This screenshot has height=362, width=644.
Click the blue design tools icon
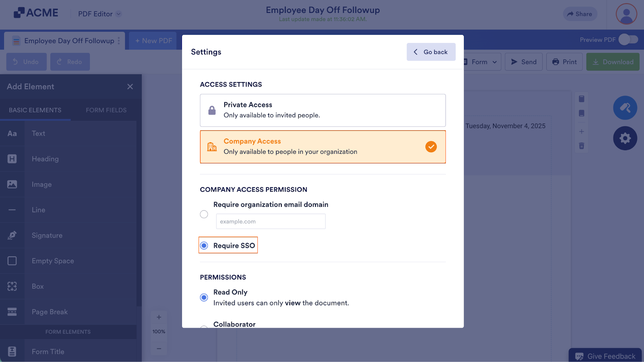[625, 108]
